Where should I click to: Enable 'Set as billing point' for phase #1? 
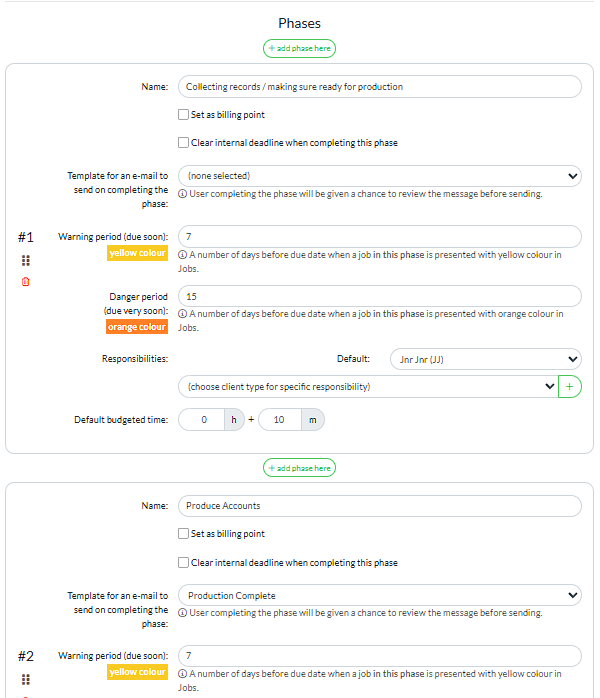pos(183,115)
